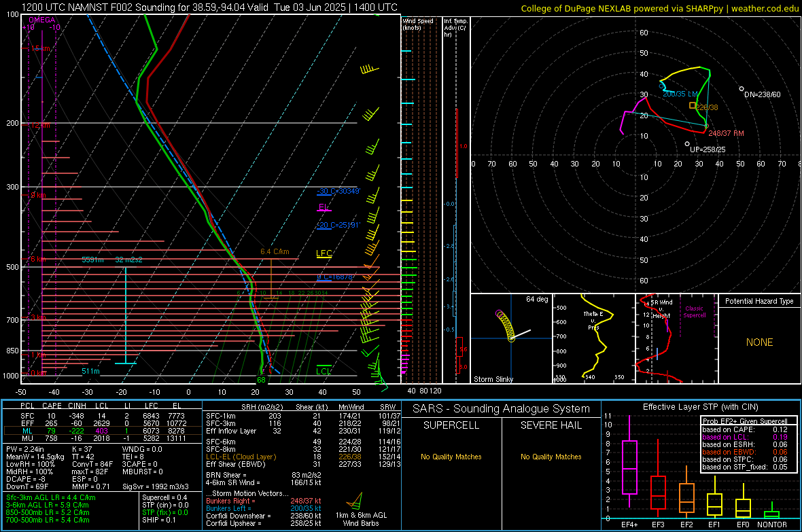Select the -20 C=25191' height label
The width and height of the screenshot is (802, 532).
[x=338, y=225]
